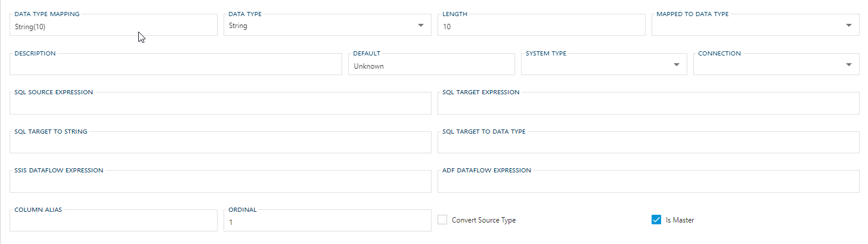Select the Ordinal field

coord(327,222)
